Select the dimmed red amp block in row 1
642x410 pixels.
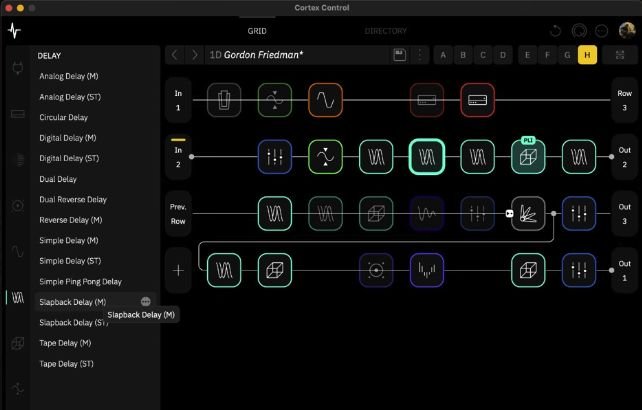point(427,100)
